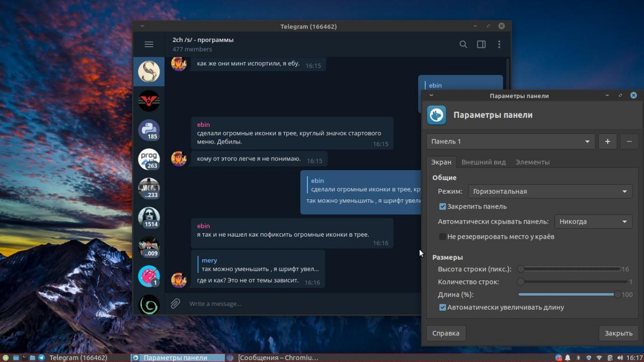
Task: Click '477 members' text in chat header
Action: [x=192, y=49]
